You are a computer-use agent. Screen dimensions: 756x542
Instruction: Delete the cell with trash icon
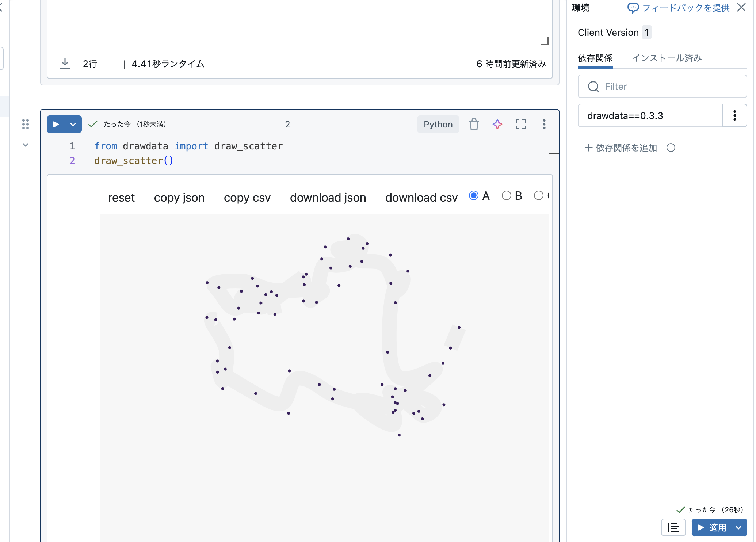(474, 125)
